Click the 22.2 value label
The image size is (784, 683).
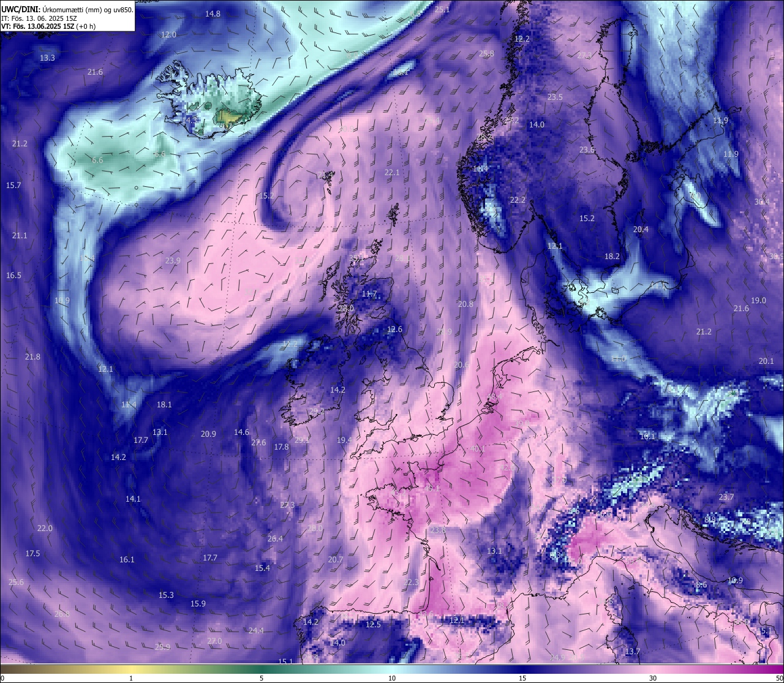pos(518,200)
